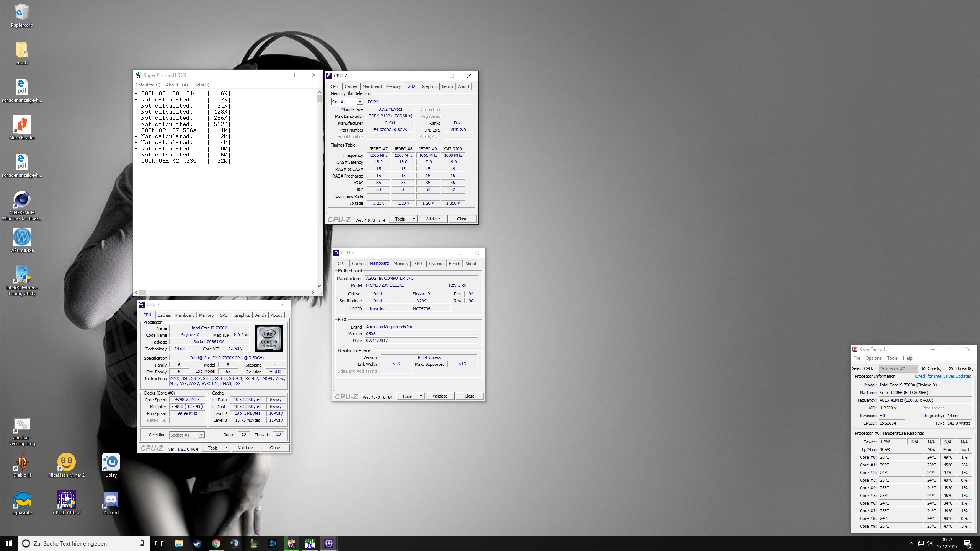The image size is (980, 551).
Task: Switch to Memory tab in SPD CPU-Z window
Action: [x=393, y=86]
